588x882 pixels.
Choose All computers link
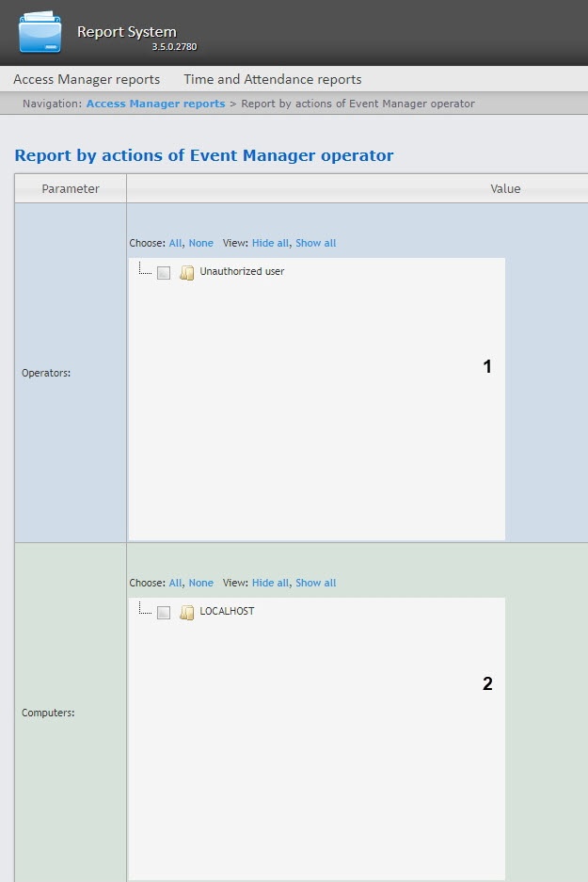click(176, 583)
